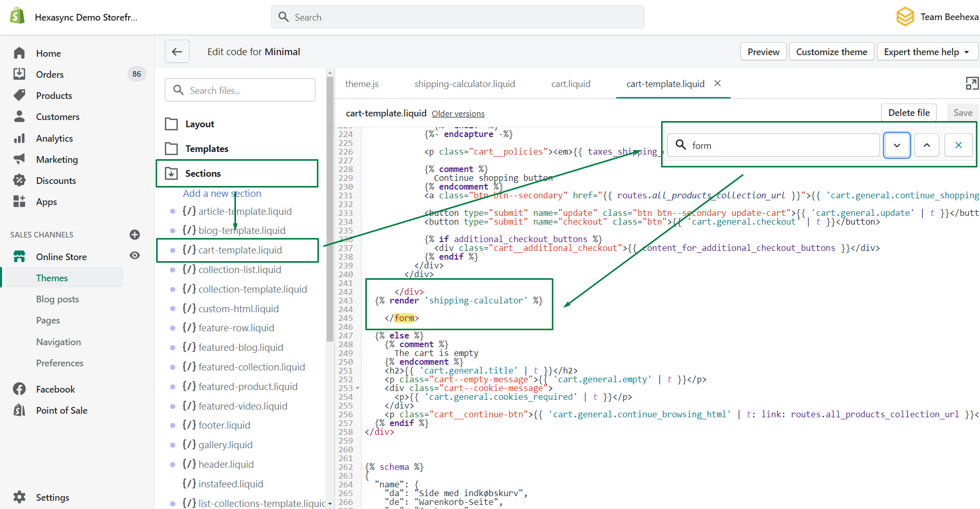
Task: Fold code at line 253
Action: click(x=358, y=388)
